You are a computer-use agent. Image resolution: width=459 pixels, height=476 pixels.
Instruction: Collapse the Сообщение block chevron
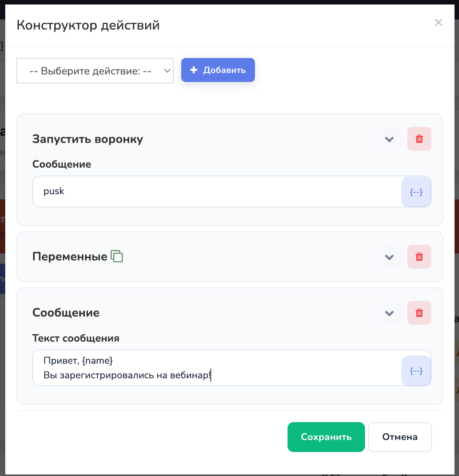point(389,313)
